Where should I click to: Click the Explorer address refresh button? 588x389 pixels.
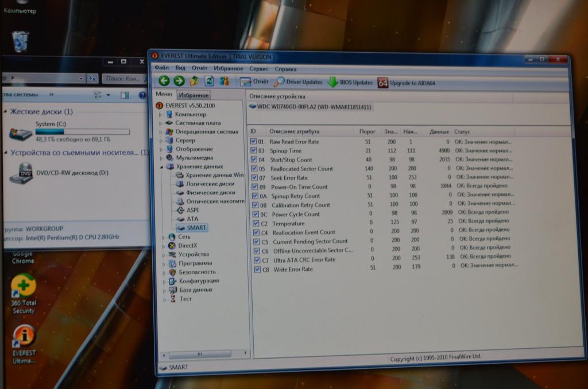tap(92, 79)
